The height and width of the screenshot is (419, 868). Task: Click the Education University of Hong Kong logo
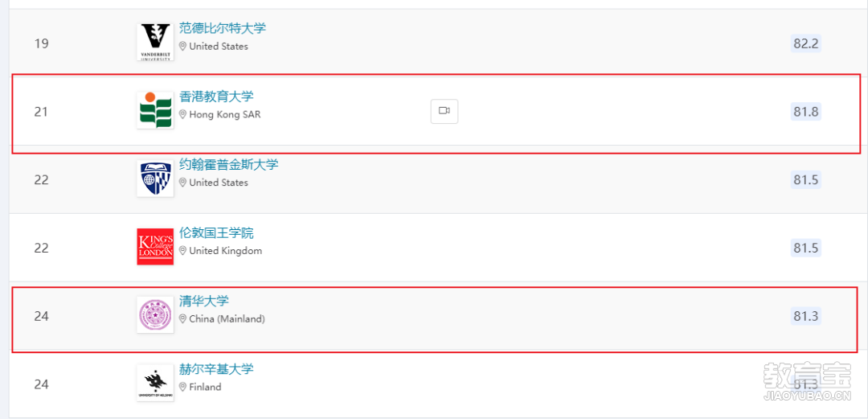[x=155, y=110]
